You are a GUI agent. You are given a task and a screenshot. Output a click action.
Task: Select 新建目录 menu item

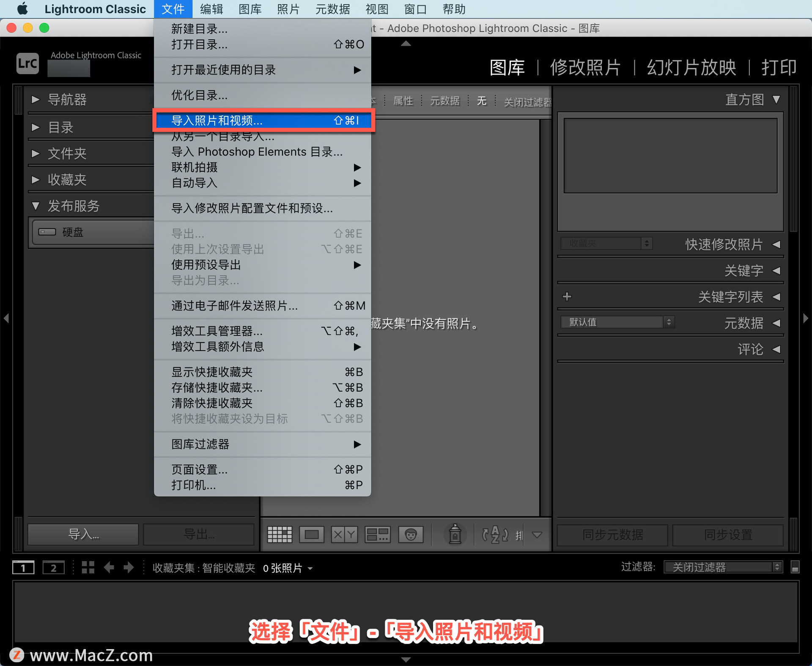[263, 29]
